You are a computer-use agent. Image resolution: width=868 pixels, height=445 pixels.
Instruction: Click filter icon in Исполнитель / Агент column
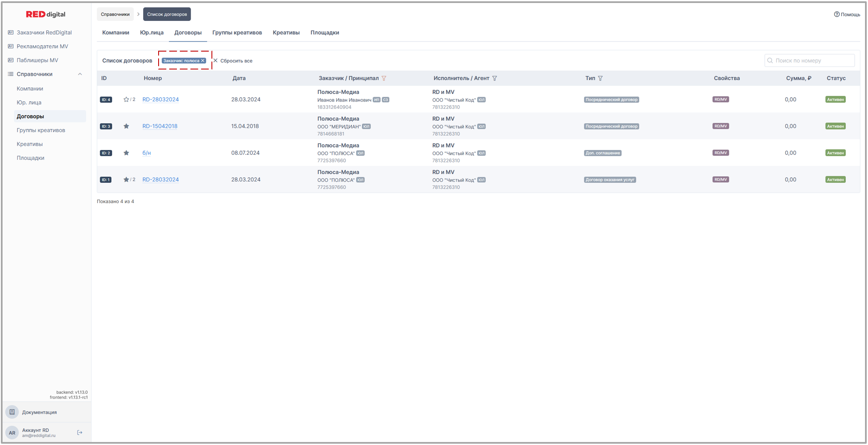click(x=495, y=78)
